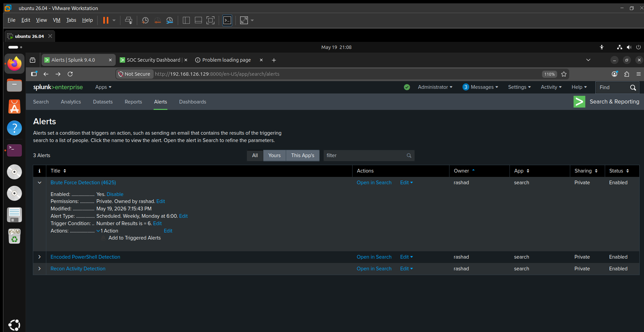Edit the Alert Type schedule

coord(183,216)
